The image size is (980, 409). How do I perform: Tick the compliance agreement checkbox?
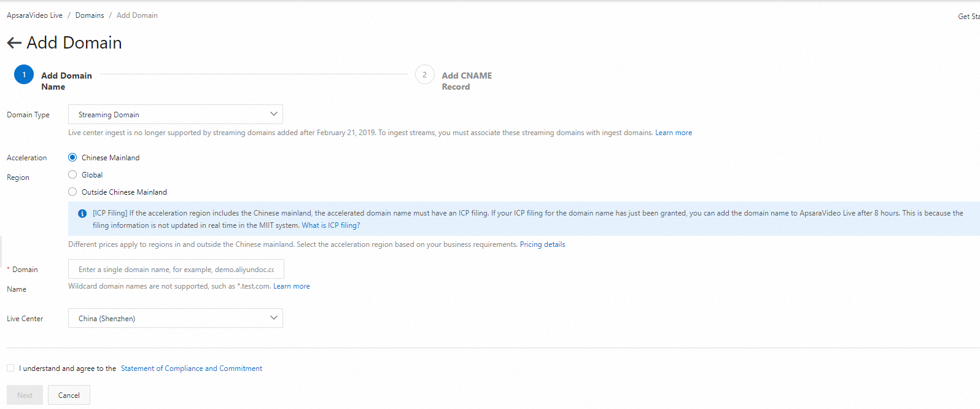10,368
